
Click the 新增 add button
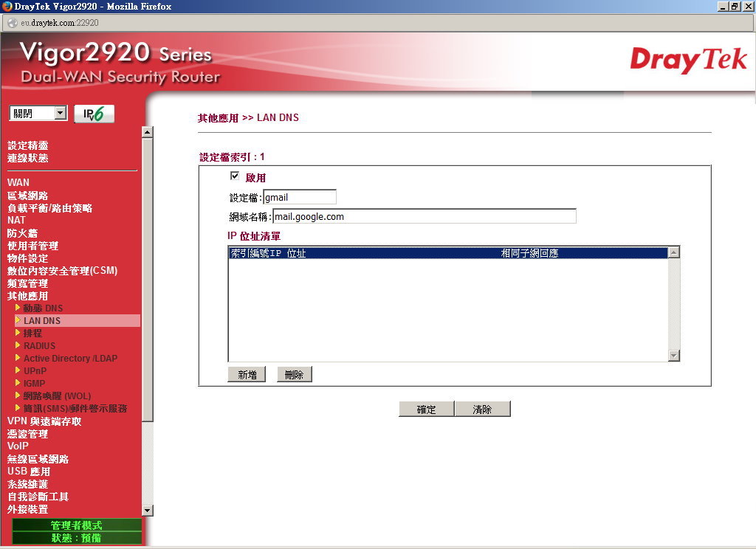click(x=247, y=375)
